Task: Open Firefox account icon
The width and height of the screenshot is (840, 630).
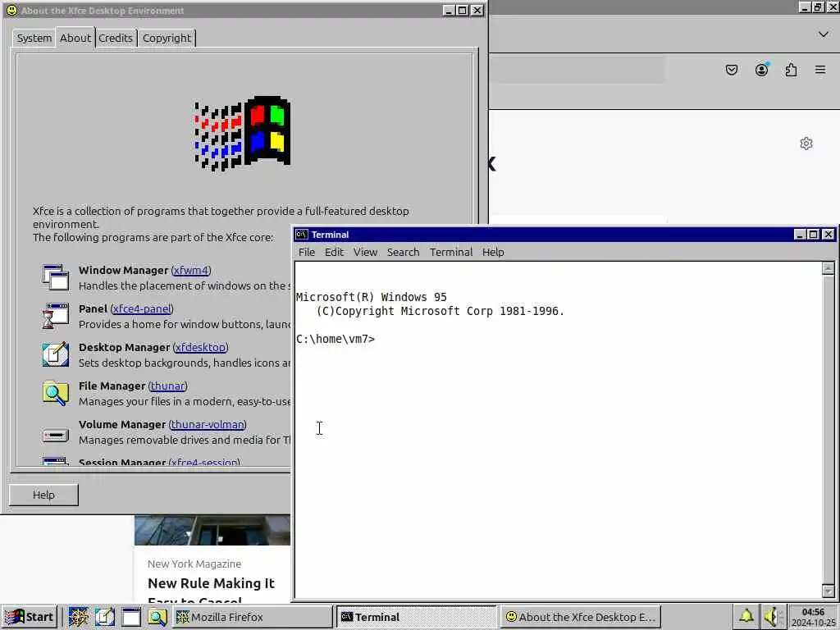Action: [x=761, y=70]
